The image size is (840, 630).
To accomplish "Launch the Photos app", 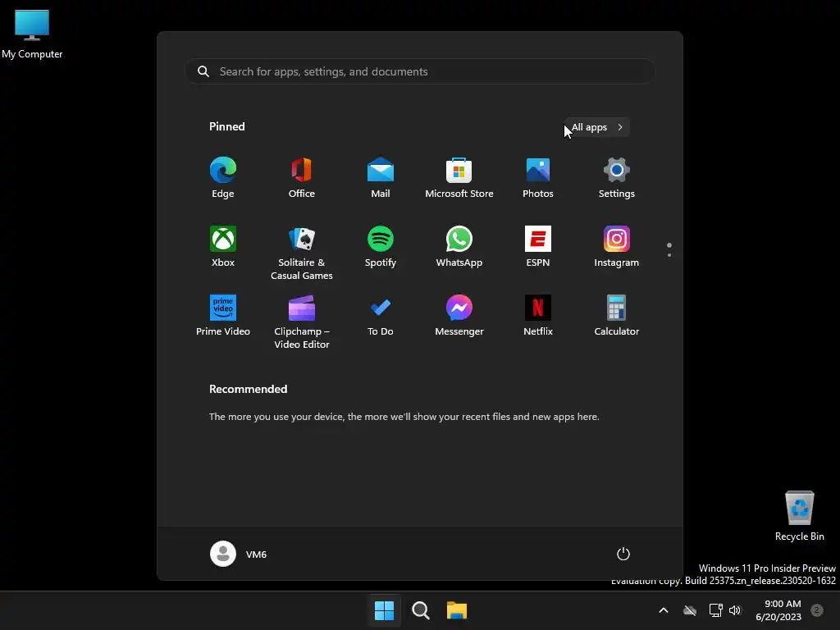I will click(x=538, y=178).
